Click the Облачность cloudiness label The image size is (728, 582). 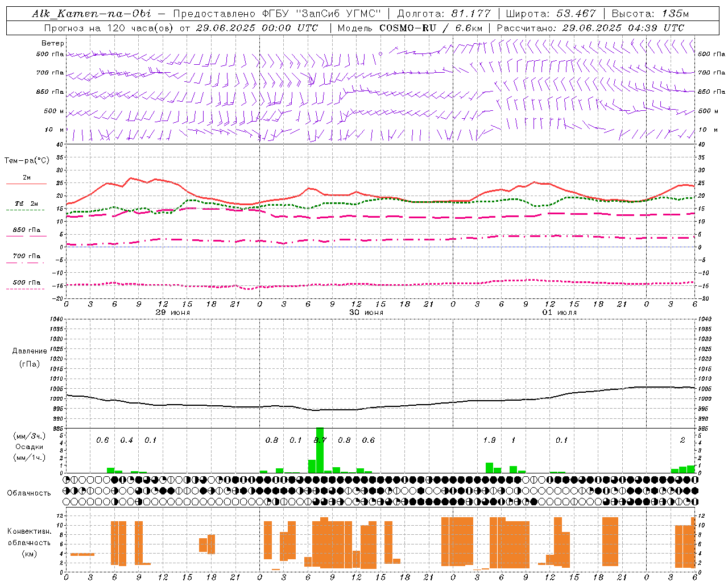(x=29, y=493)
